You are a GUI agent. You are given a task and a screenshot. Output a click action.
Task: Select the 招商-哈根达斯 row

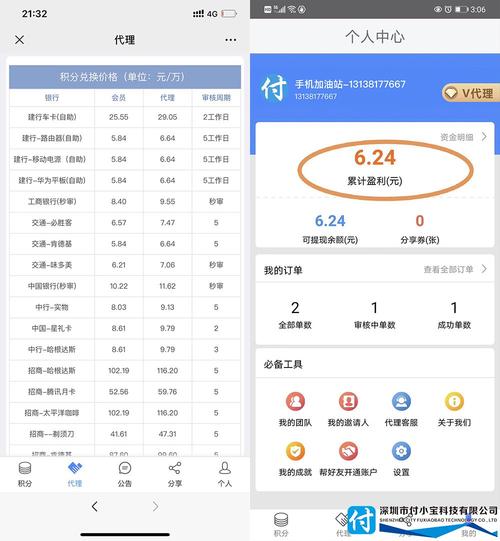point(125,371)
